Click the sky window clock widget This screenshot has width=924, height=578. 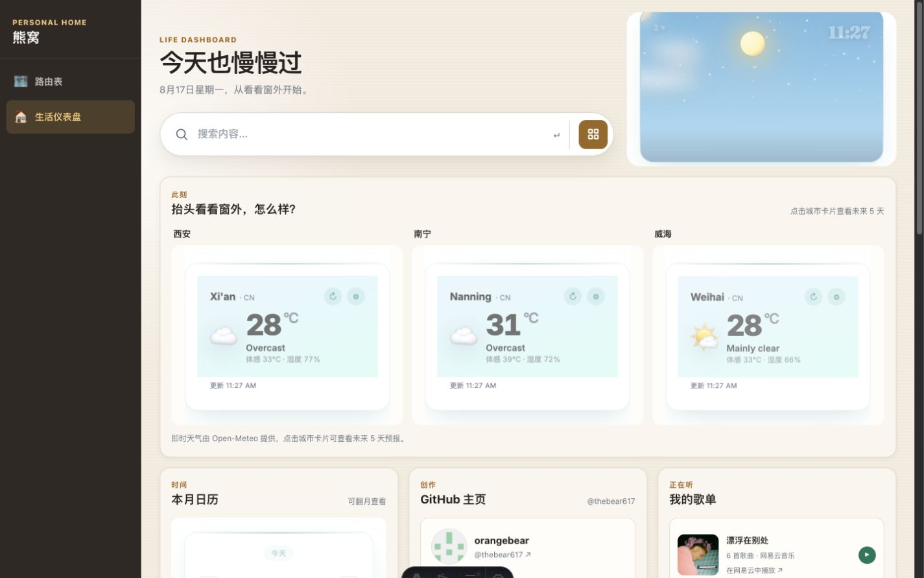click(x=761, y=89)
